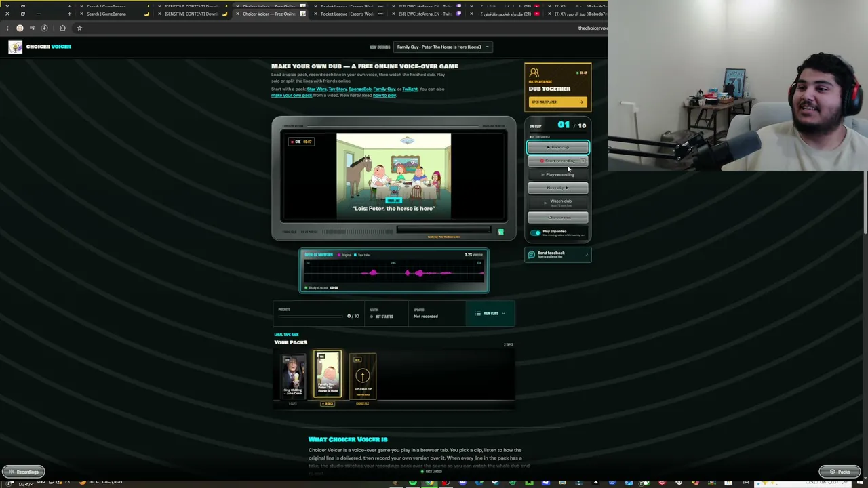Open the SpongeBob pack link
The width and height of the screenshot is (868, 488).
point(360,89)
